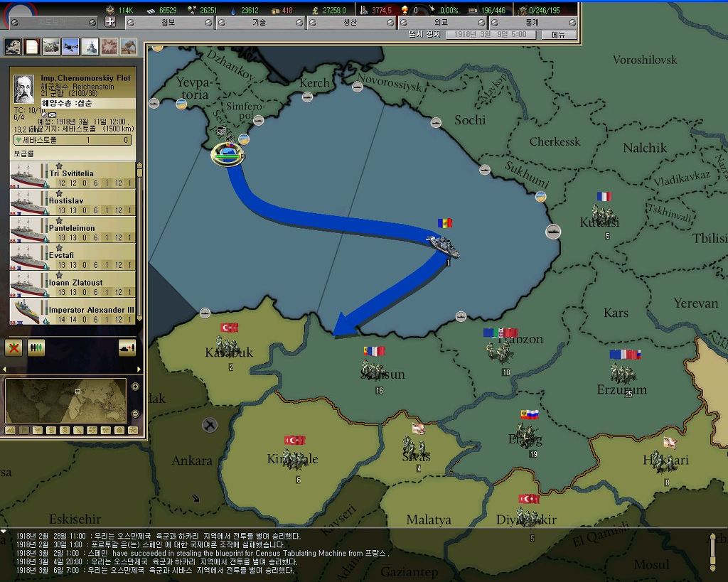Select the warship naval units icon
Screen dimensions: 728x582
click(90, 47)
